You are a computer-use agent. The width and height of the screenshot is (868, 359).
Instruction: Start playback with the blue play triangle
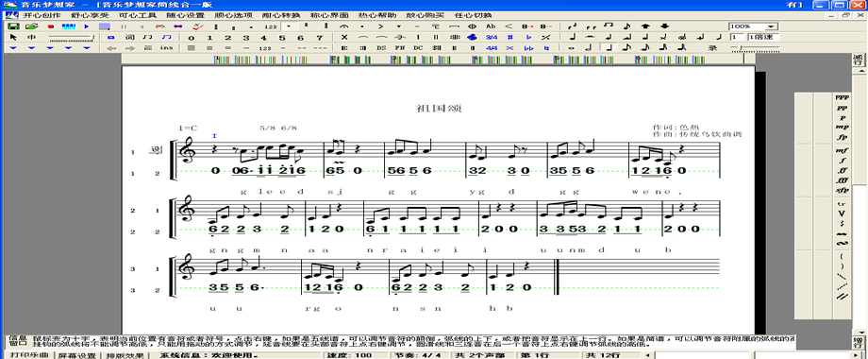pyautogui.click(x=87, y=26)
